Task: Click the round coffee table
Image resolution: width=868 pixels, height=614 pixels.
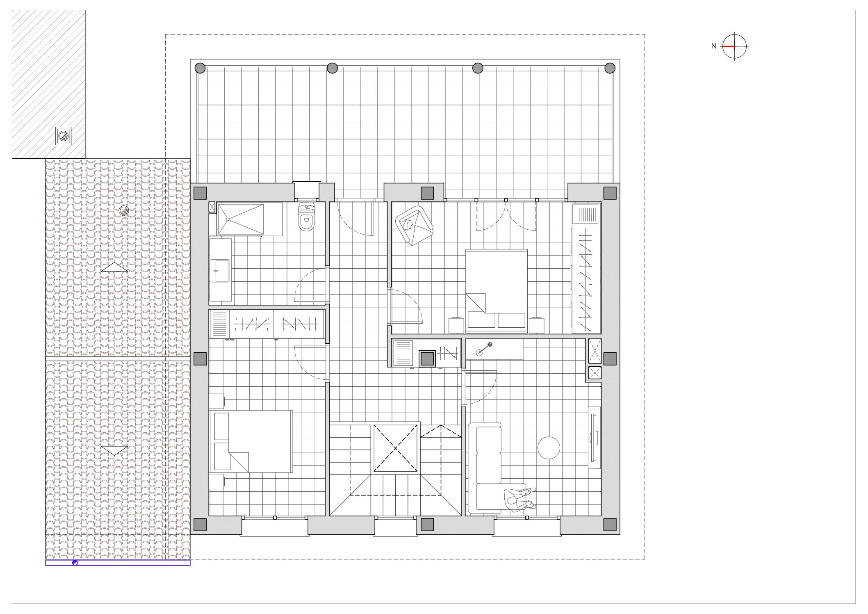Action: point(549,447)
